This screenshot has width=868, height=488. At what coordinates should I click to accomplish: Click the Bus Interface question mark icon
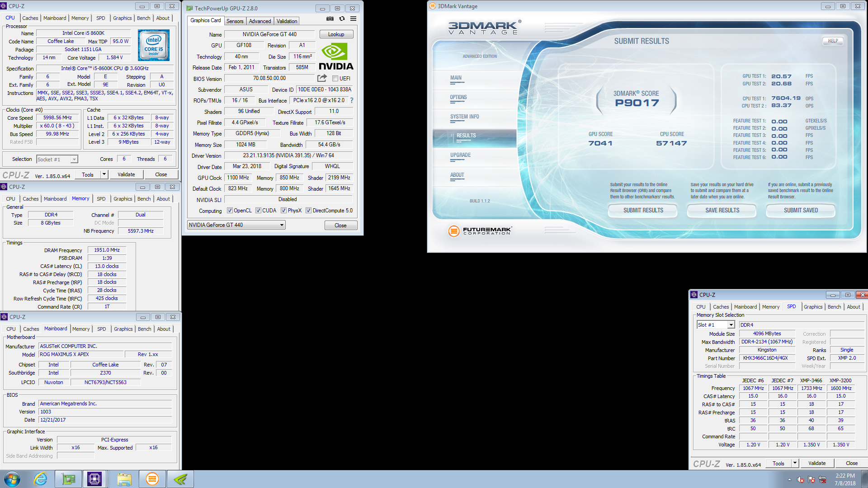pyautogui.click(x=352, y=100)
